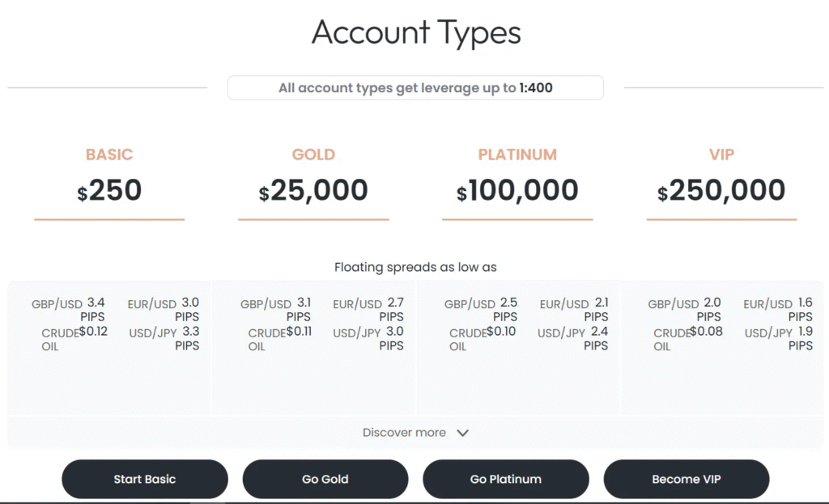This screenshot has width=829, height=504.
Task: Select the BASIC account heading
Action: [109, 155]
